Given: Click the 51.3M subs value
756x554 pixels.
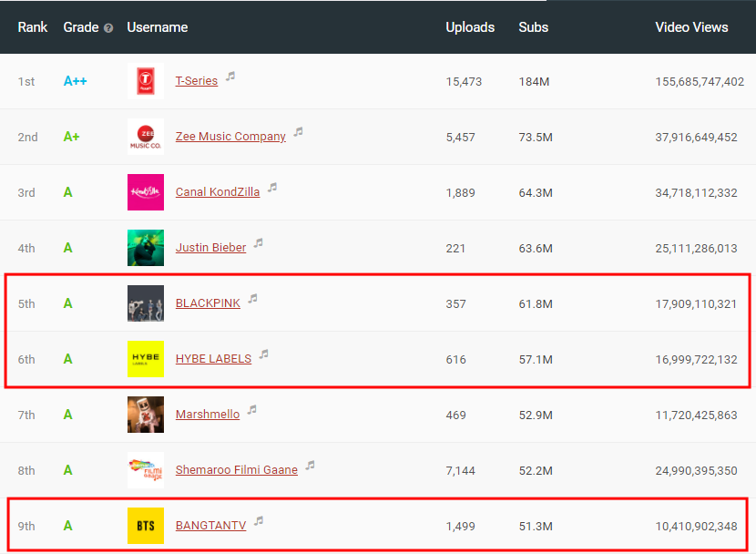Looking at the screenshot, I should (536, 527).
